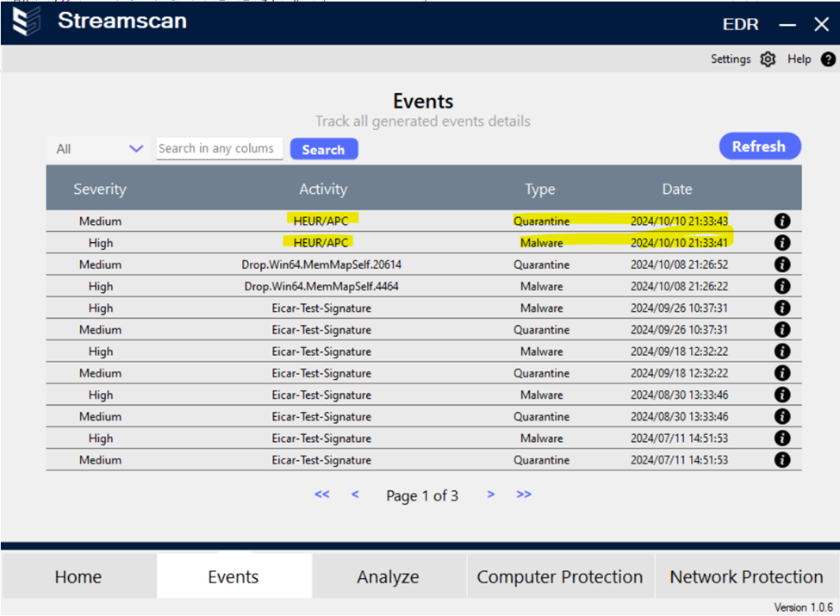Click date 2024/10/08 21:26:22

[679, 286]
